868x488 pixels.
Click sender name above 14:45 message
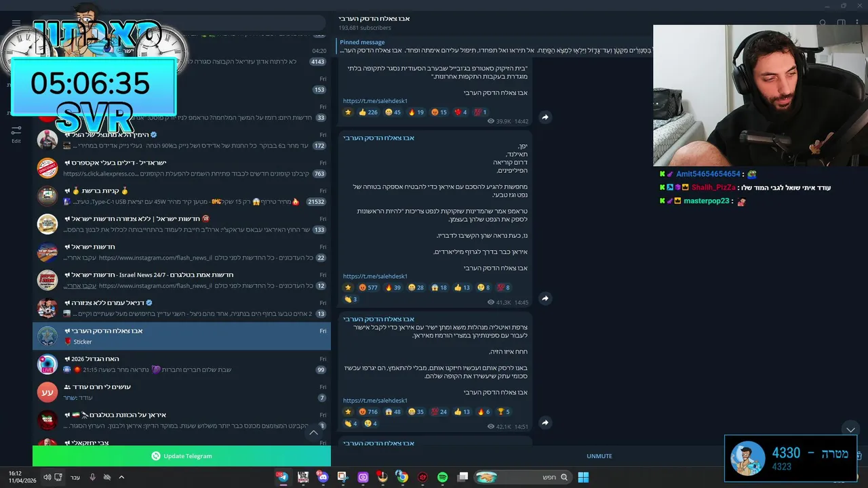pos(378,138)
